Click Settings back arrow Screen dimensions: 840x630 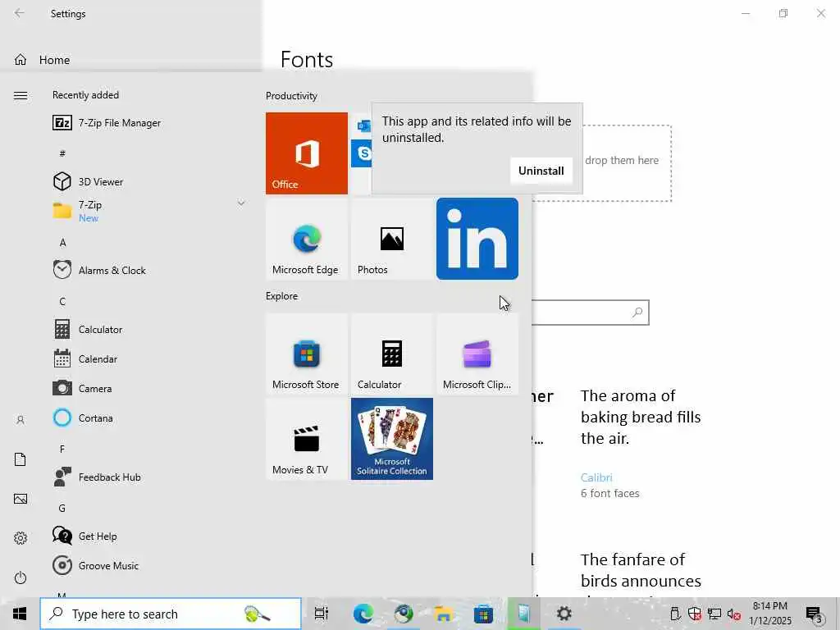coord(20,13)
